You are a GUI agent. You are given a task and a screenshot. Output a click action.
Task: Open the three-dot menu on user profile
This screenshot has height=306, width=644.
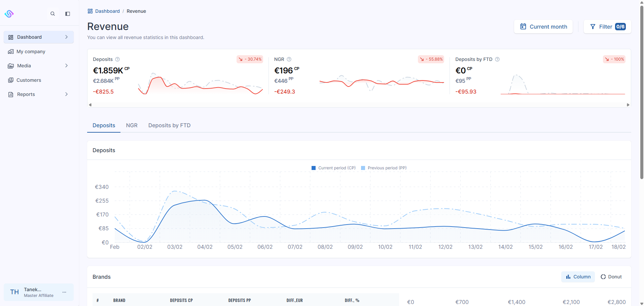[64, 292]
